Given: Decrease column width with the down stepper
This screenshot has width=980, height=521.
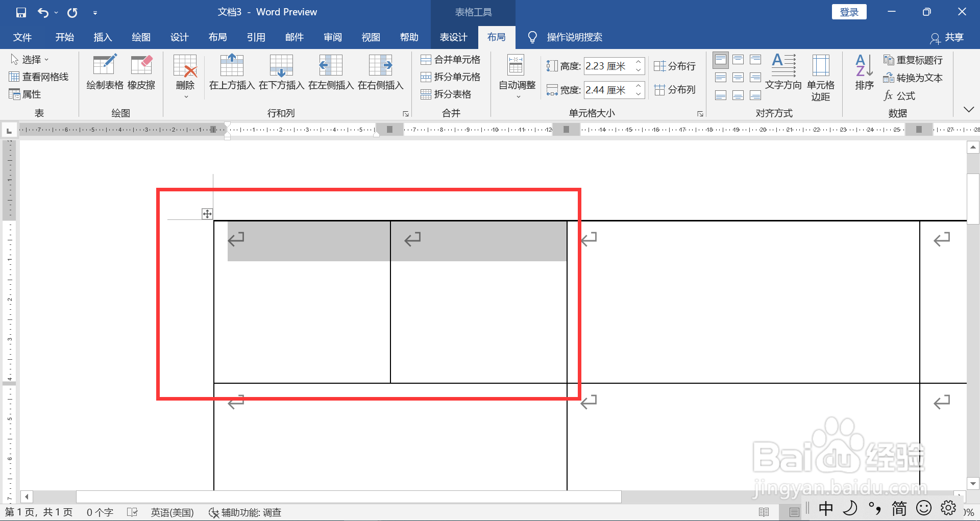Looking at the screenshot, I should 639,94.
